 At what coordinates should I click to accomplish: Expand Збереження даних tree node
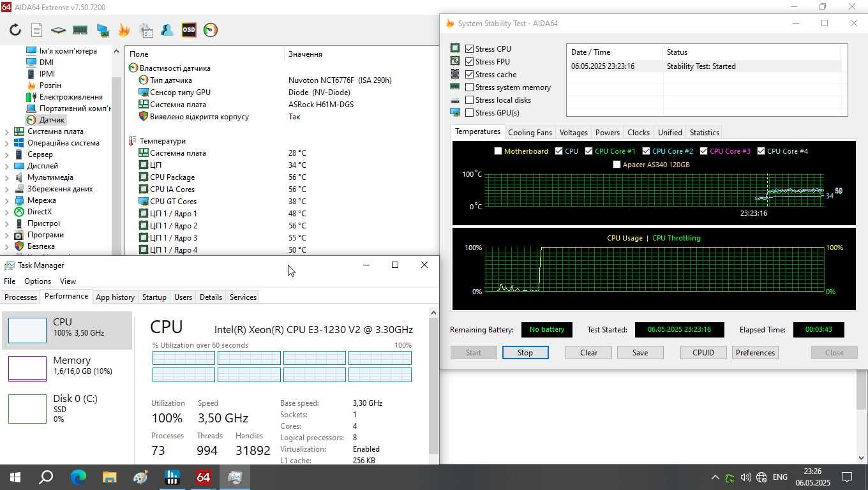click(x=7, y=189)
